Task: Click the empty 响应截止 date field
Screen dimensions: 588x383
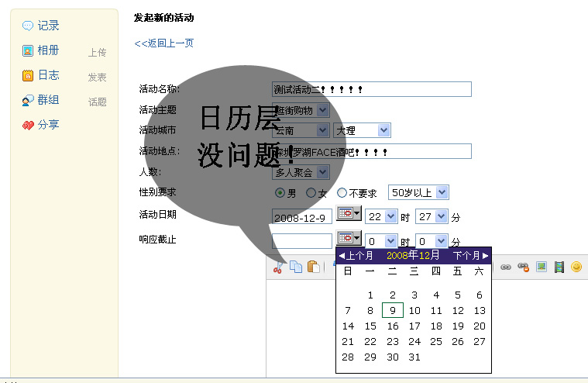Action: pos(302,241)
